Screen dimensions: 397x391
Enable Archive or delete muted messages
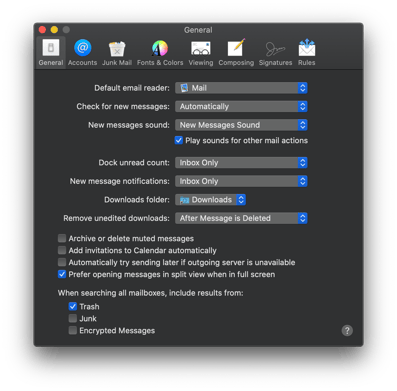(62, 238)
